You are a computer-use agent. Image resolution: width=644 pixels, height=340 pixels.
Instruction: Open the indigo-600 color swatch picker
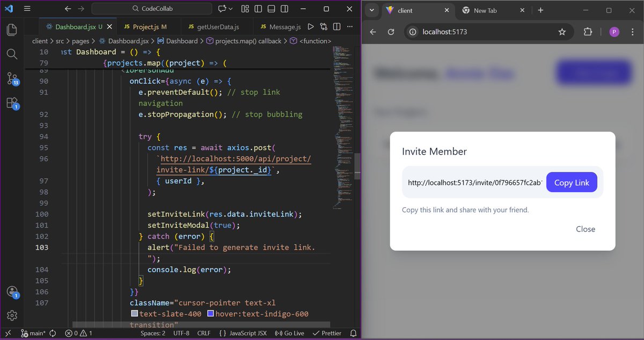click(211, 314)
